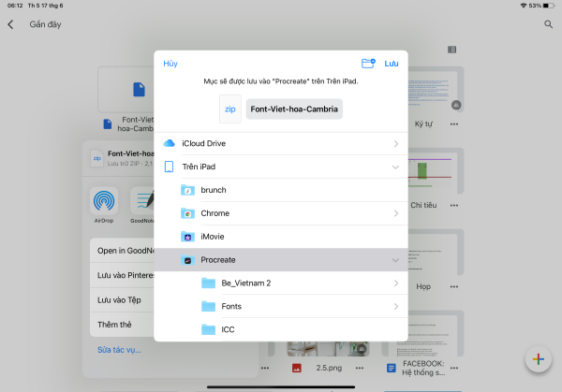This screenshot has height=392, width=562.
Task: Select the iMovie row
Action: pyautogui.click(x=281, y=237)
